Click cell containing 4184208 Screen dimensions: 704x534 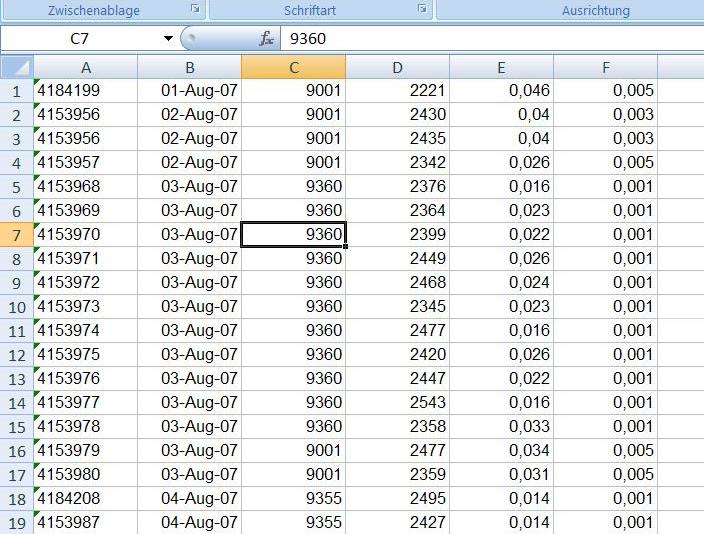86,499
